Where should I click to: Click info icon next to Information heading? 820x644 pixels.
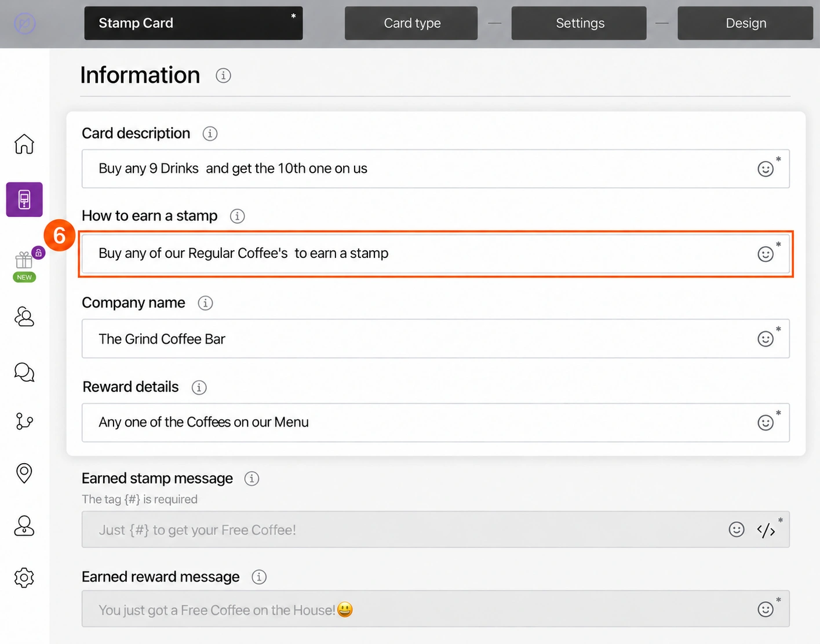[x=223, y=75]
